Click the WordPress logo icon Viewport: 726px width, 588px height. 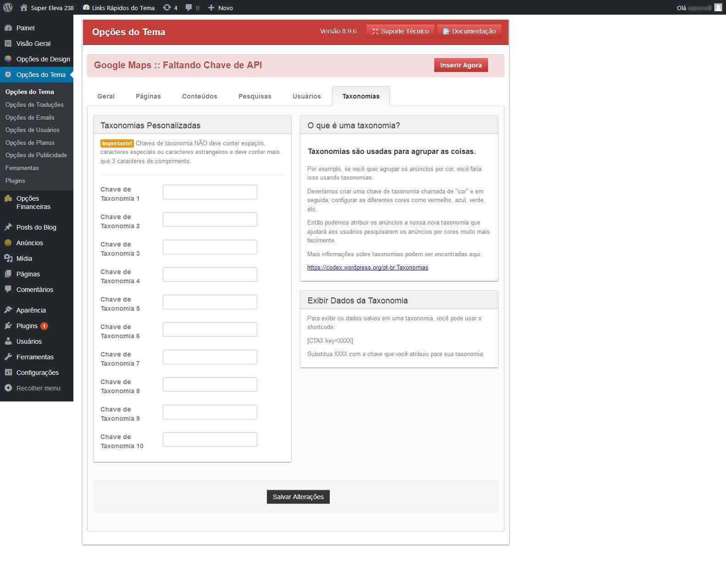point(8,7)
